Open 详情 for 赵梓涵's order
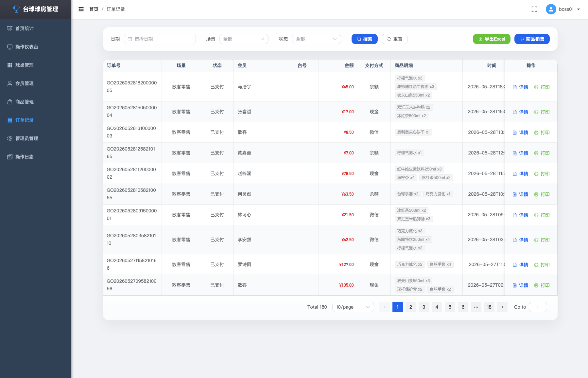This screenshot has height=378, width=588. coord(520,174)
